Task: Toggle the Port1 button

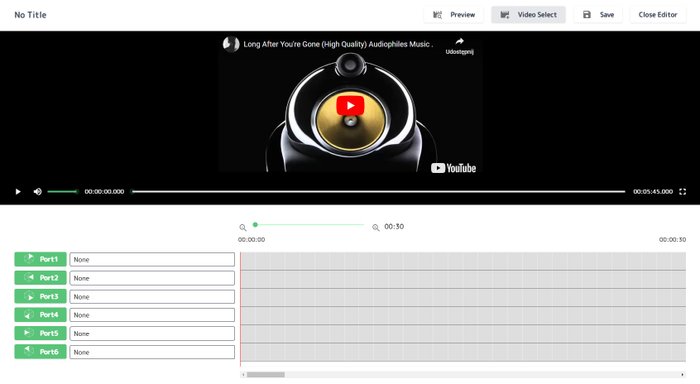Action: pos(41,259)
